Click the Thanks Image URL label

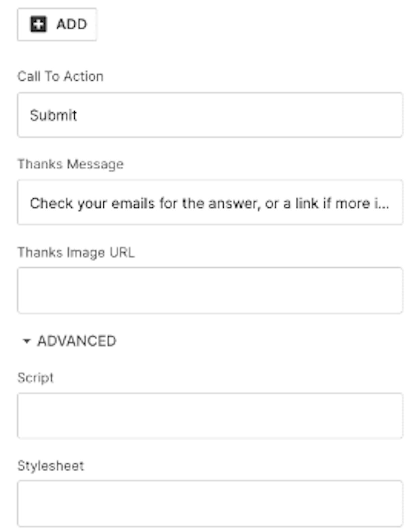[x=76, y=252]
